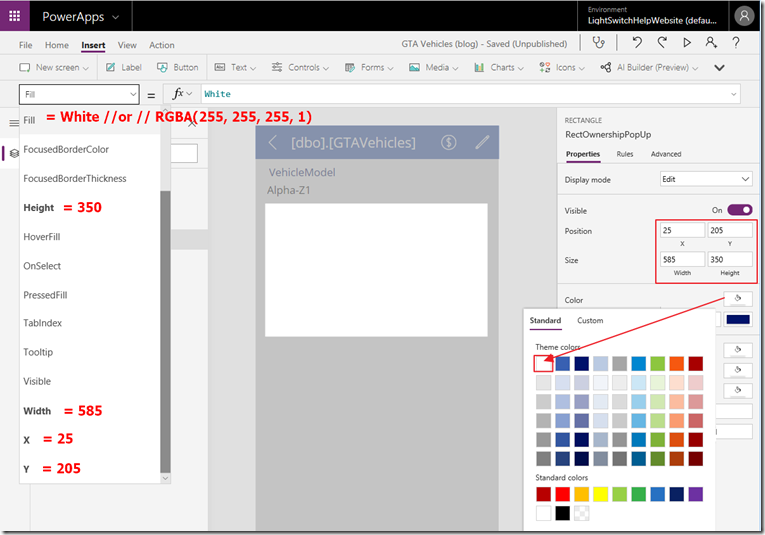The width and height of the screenshot is (765, 535).
Task: Open the Forms dropdown
Action: click(x=369, y=67)
